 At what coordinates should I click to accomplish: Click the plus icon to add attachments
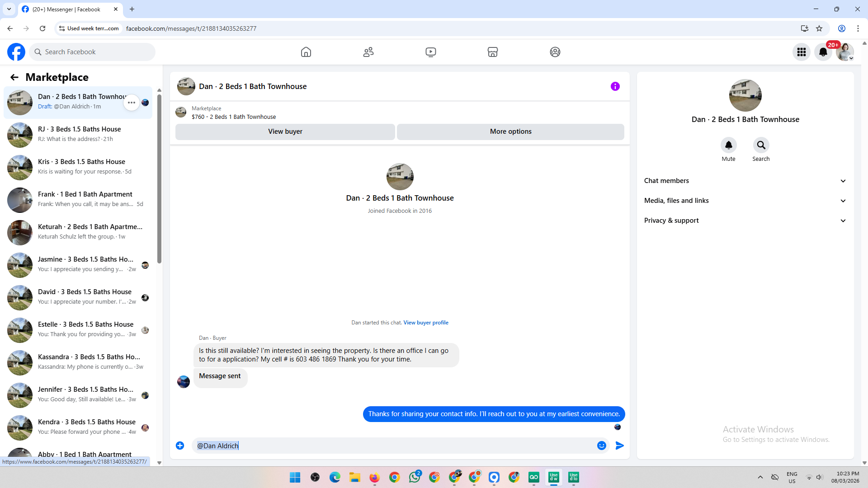(x=180, y=446)
